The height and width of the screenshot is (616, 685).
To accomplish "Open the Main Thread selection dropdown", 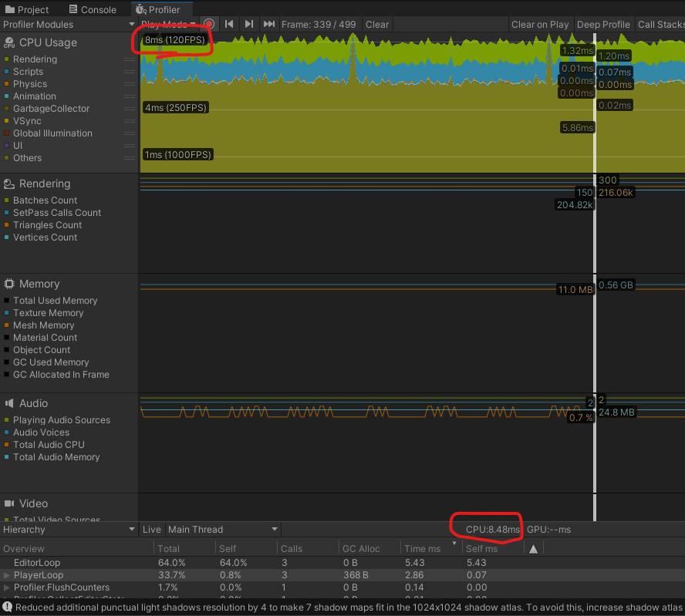I will (x=223, y=530).
